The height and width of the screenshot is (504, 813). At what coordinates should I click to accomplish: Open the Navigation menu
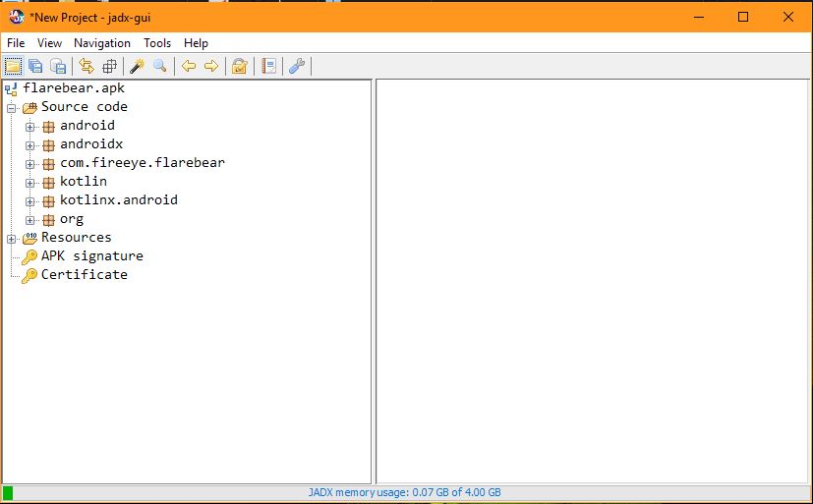(102, 43)
